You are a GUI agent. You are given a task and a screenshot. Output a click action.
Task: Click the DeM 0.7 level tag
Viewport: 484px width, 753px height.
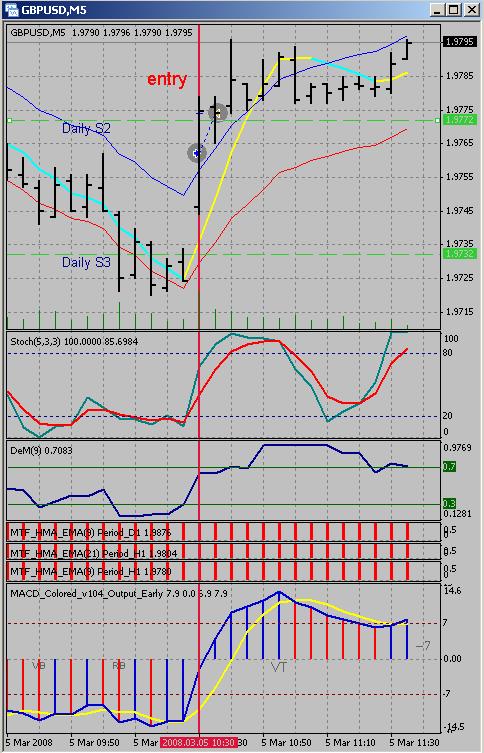pos(449,466)
